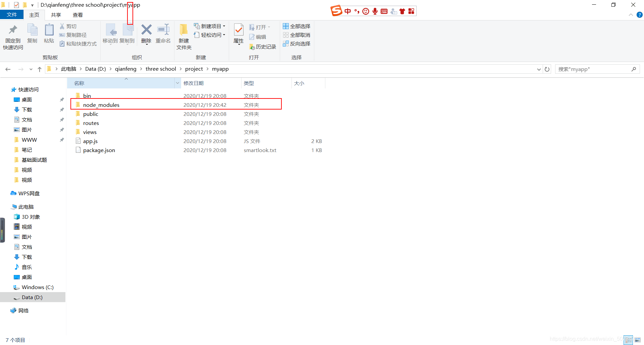Viewport: 644px width, 345px height.
Task: Click the Forward navigation arrow
Action: coord(21,69)
